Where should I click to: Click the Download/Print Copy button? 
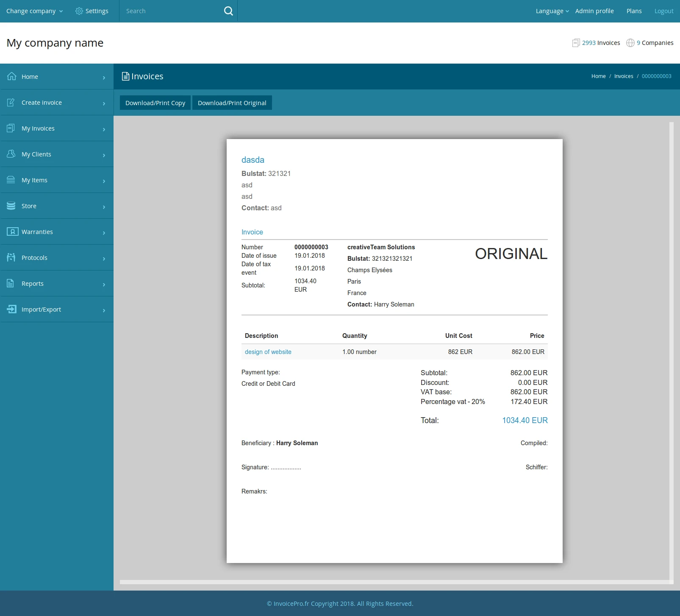tap(155, 103)
